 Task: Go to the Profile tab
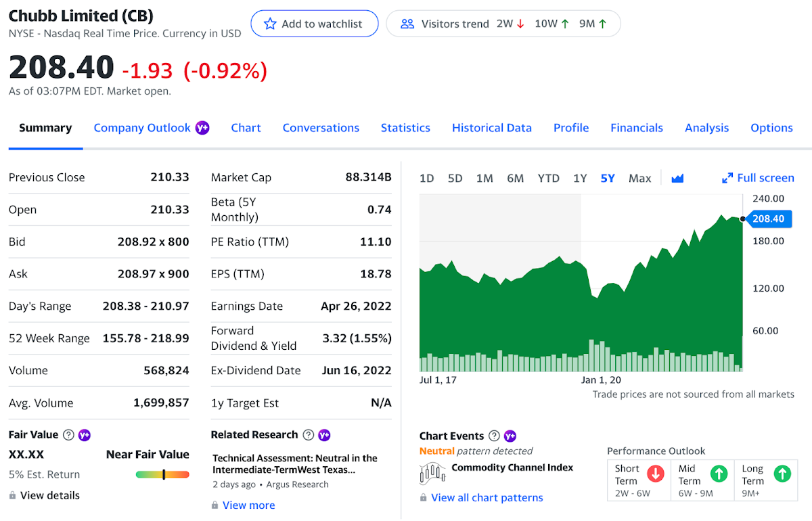tap(571, 128)
